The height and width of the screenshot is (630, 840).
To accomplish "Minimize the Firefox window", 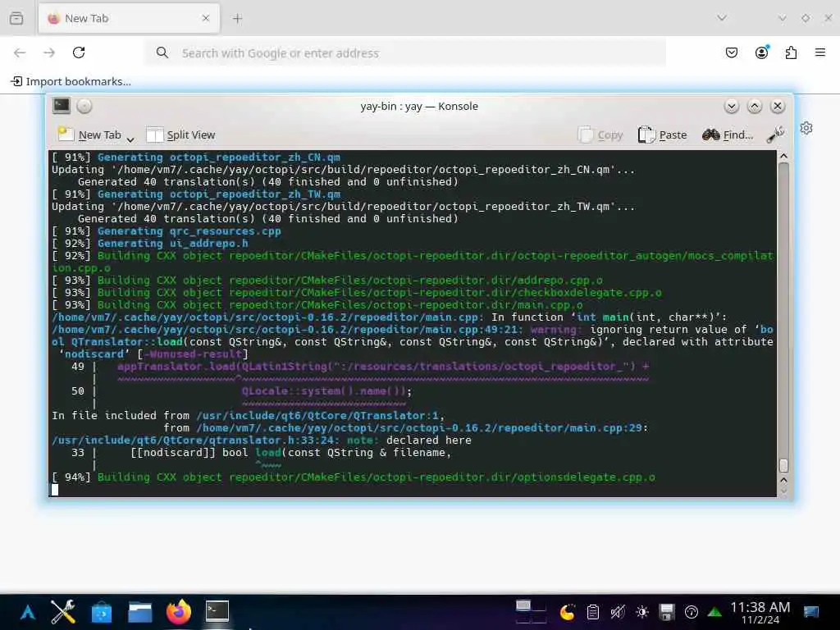I will 782,18.
